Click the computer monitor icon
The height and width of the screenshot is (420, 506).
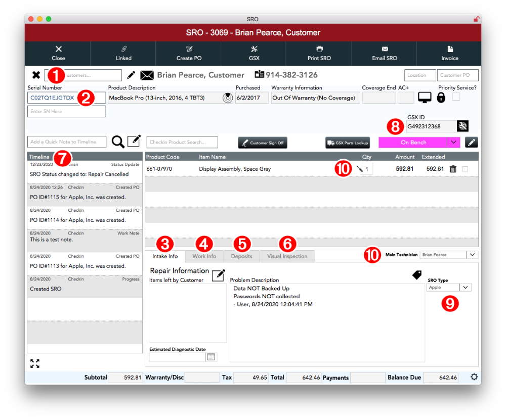tap(424, 98)
